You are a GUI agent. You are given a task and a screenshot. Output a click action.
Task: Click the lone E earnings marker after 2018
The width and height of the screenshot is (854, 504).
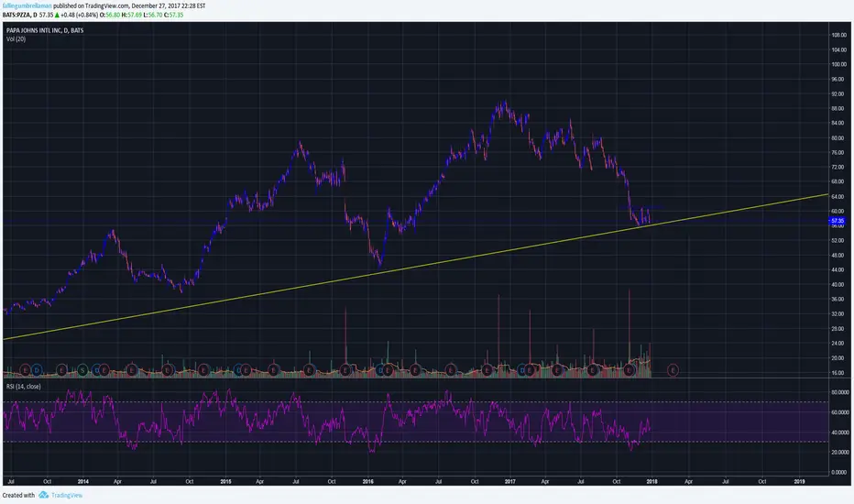[x=673, y=370]
